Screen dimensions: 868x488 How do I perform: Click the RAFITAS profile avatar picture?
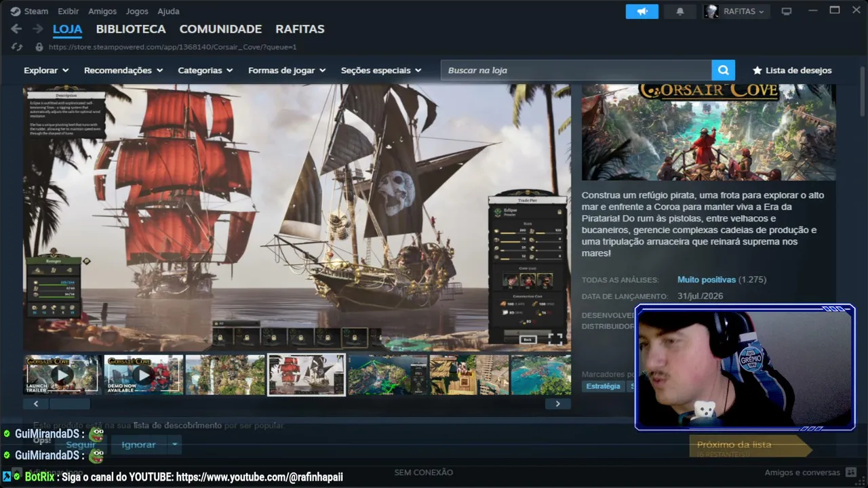pyautogui.click(x=711, y=12)
